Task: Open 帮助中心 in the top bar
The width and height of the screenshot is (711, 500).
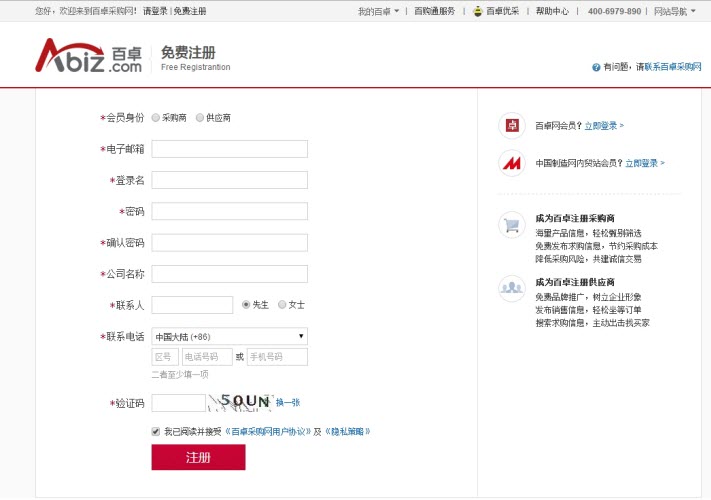Action: click(552, 11)
